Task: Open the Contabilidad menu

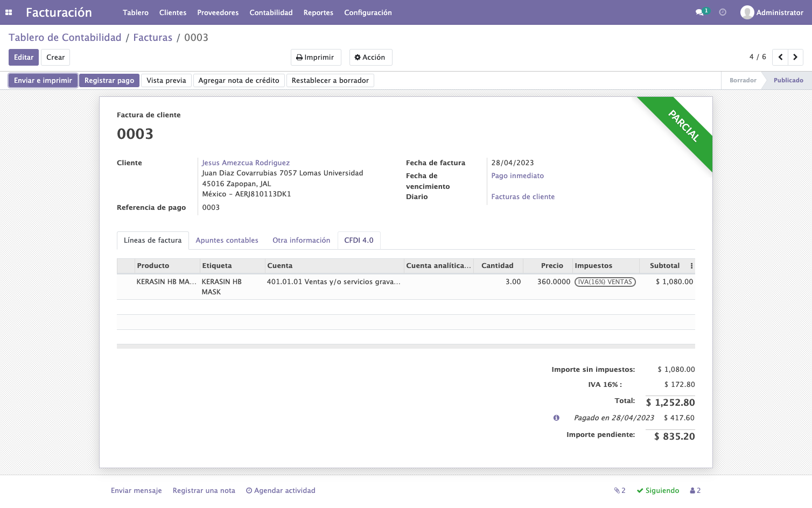Action: (271, 12)
